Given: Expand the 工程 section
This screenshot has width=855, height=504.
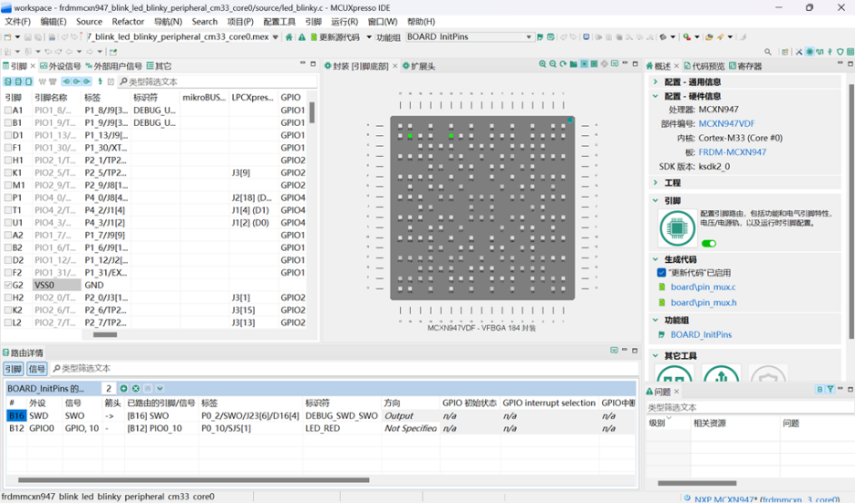Looking at the screenshot, I should (656, 183).
